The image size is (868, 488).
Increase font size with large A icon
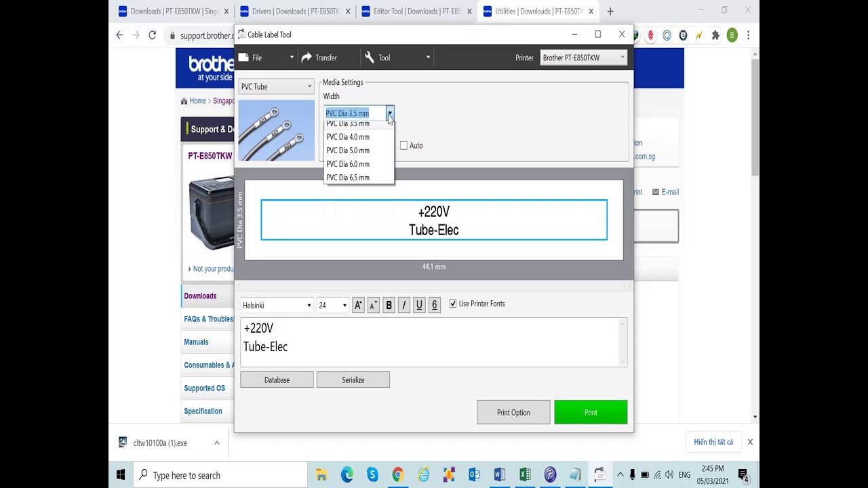(x=358, y=306)
